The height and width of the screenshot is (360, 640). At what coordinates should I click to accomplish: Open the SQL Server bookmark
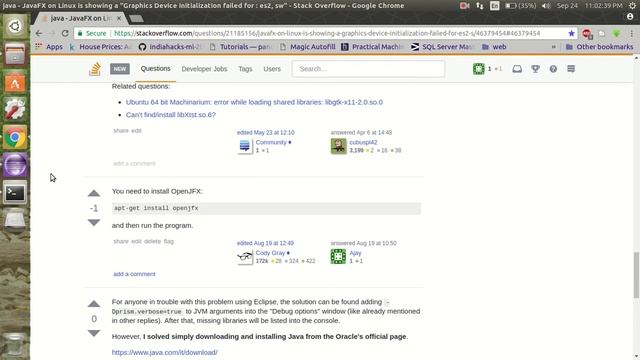(x=442, y=47)
